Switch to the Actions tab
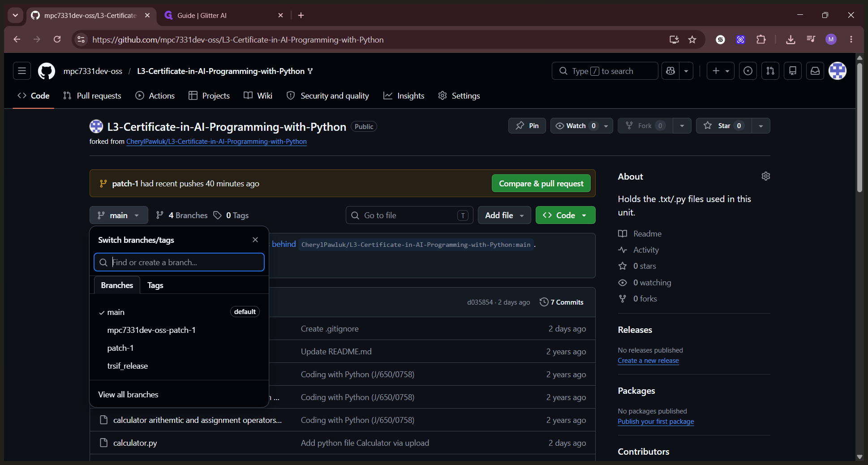This screenshot has width=868, height=465. [155, 95]
